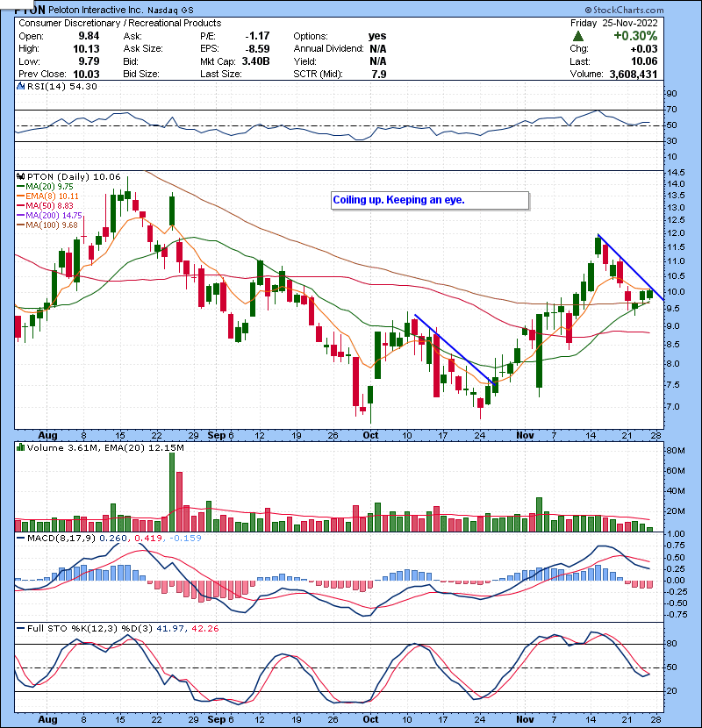Image resolution: width=702 pixels, height=728 pixels.
Task: Click the SCTR (Mid) value 7.9
Action: (379, 74)
